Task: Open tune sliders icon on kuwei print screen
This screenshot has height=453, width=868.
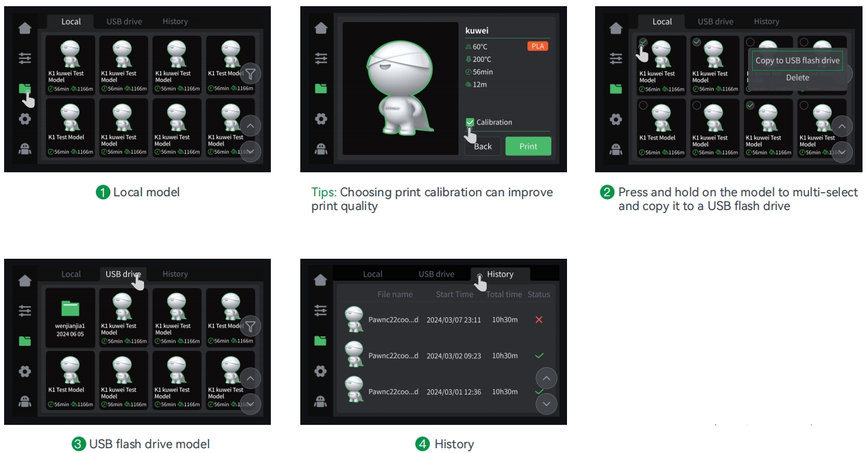Action: tap(321, 58)
